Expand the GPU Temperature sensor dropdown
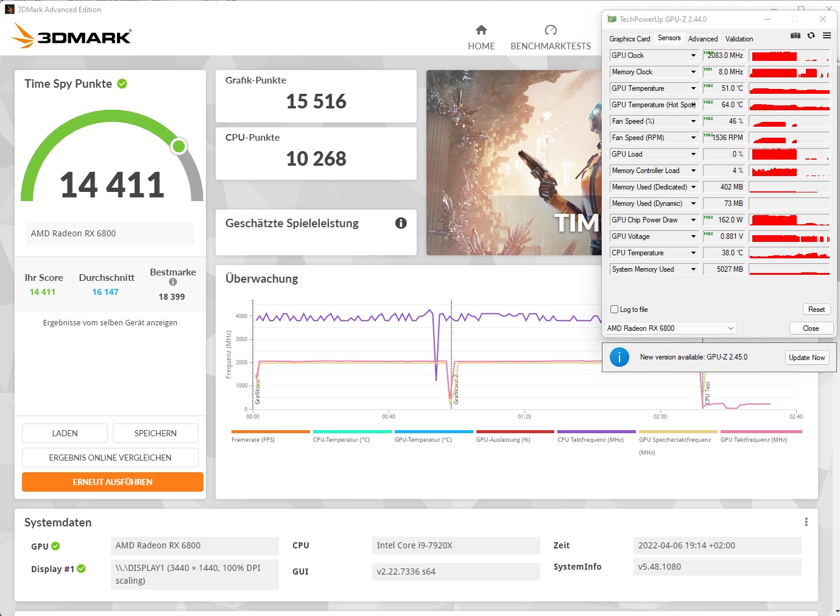840x616 pixels. [693, 88]
